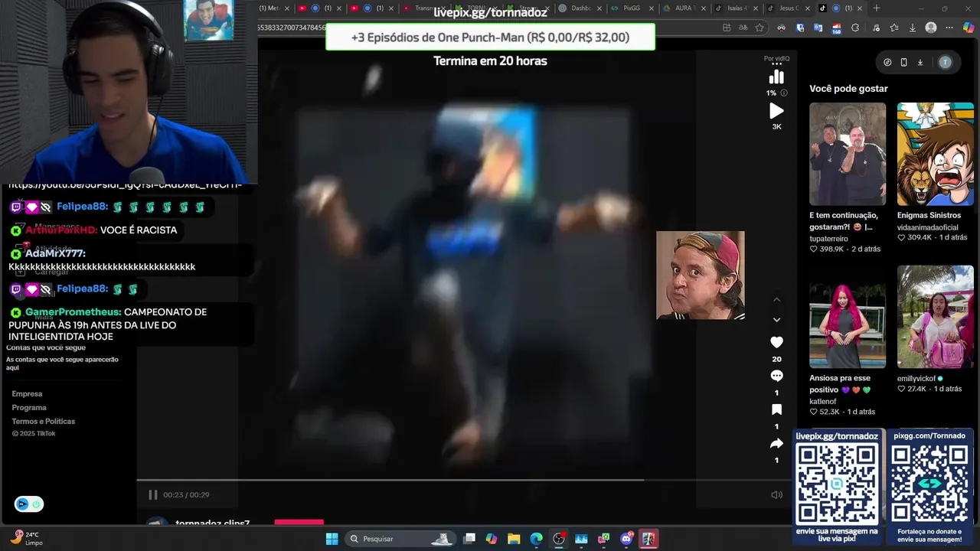Open 'Programa' footer link
This screenshot has width=980, height=551.
click(29, 408)
